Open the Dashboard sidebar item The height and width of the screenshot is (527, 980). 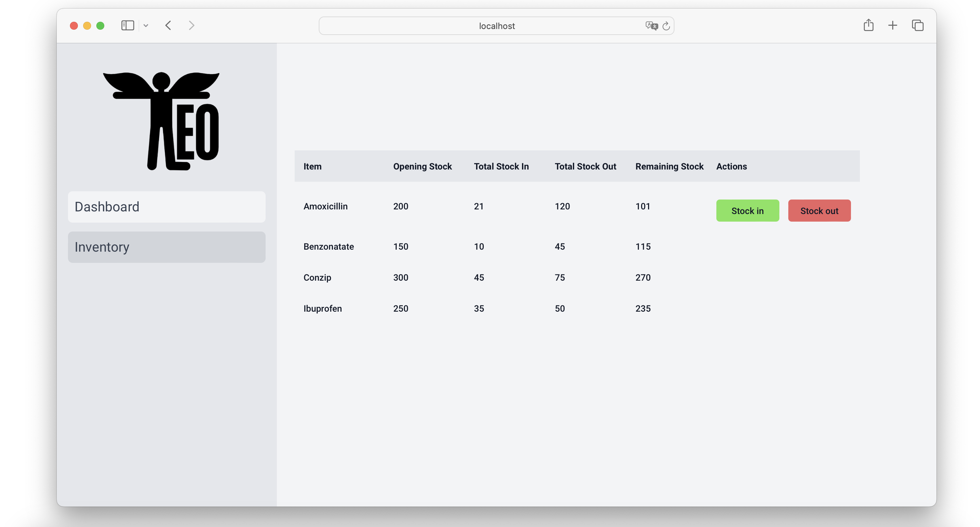click(167, 207)
